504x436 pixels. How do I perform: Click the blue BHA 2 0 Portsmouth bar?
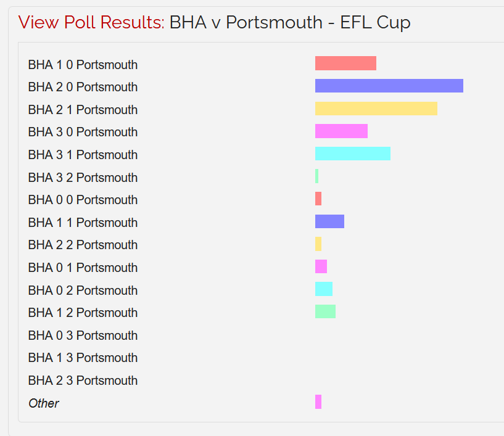pos(389,86)
